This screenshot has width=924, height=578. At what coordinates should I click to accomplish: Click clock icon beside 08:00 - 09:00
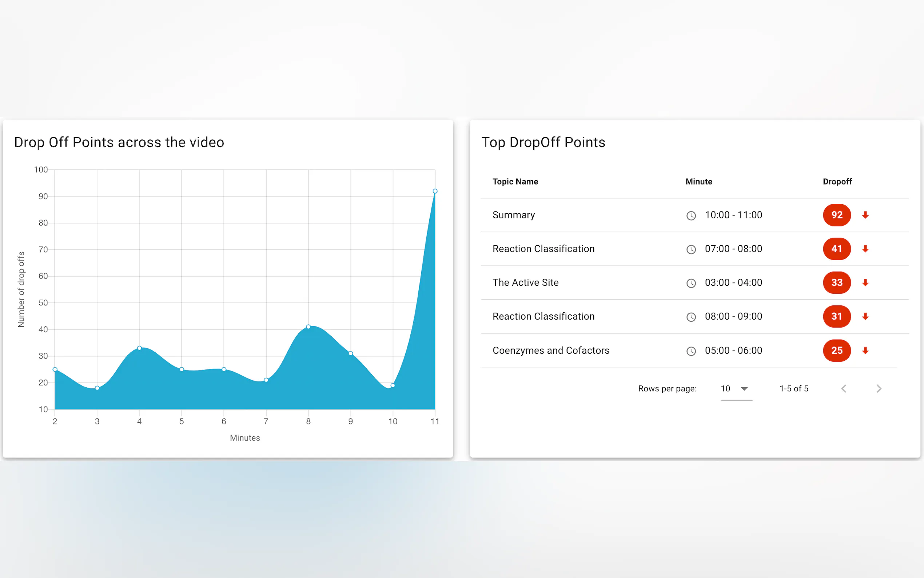(x=690, y=317)
